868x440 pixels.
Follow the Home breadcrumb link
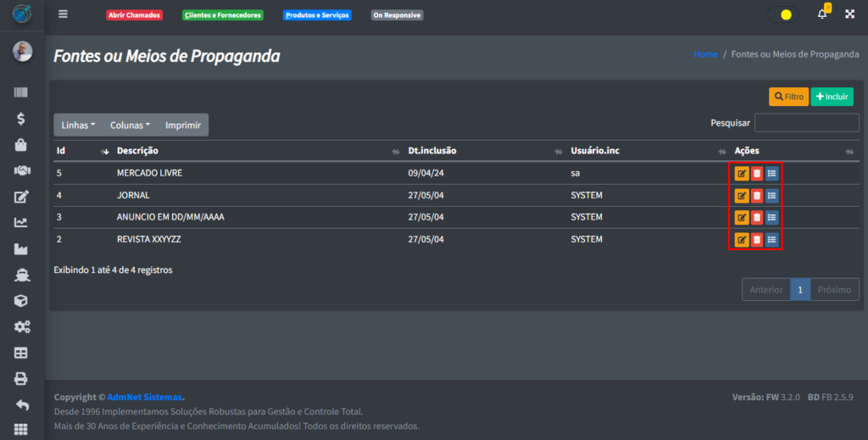[x=705, y=54]
